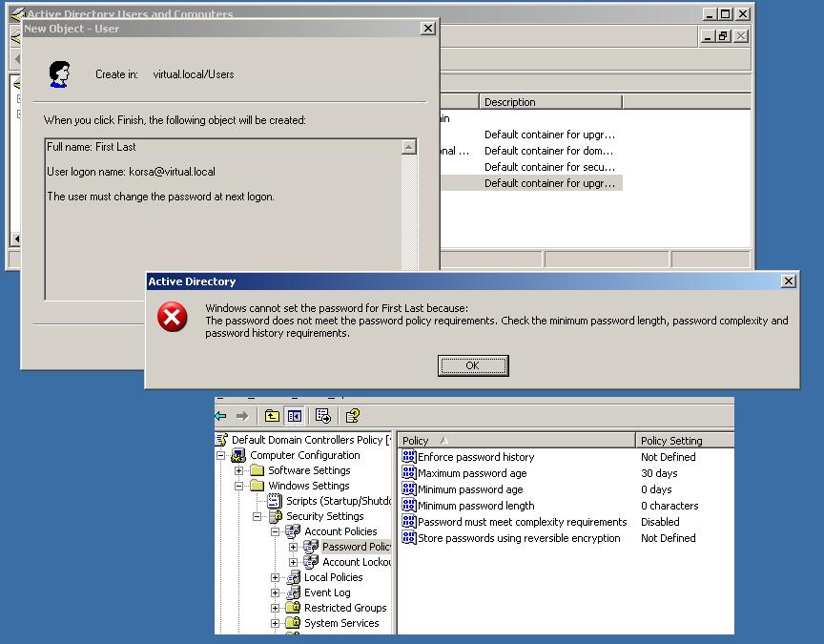824x644 pixels.
Task: Maximize the Active Directory Users and Computers window
Action: pos(725,14)
